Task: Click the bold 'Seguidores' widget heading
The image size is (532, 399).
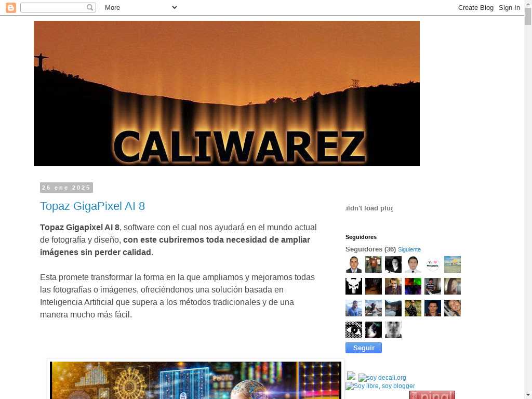Action: pos(361,237)
